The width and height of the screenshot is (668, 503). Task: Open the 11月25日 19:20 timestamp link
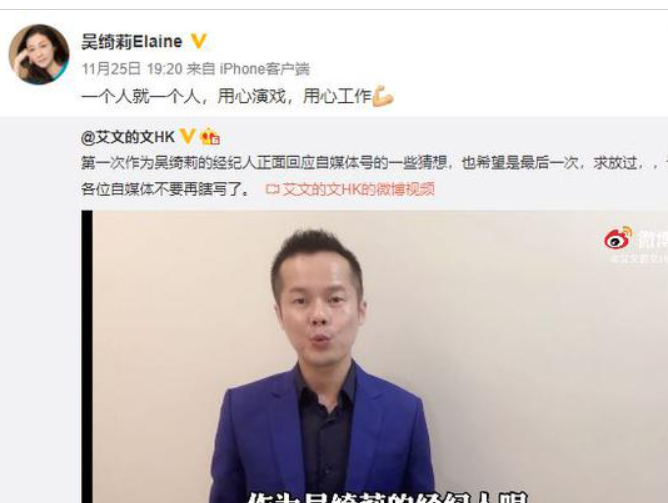tap(132, 69)
